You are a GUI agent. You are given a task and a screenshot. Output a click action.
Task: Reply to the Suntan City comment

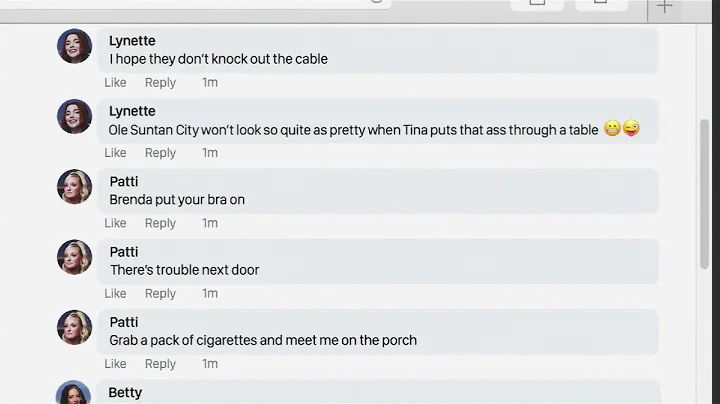click(160, 153)
